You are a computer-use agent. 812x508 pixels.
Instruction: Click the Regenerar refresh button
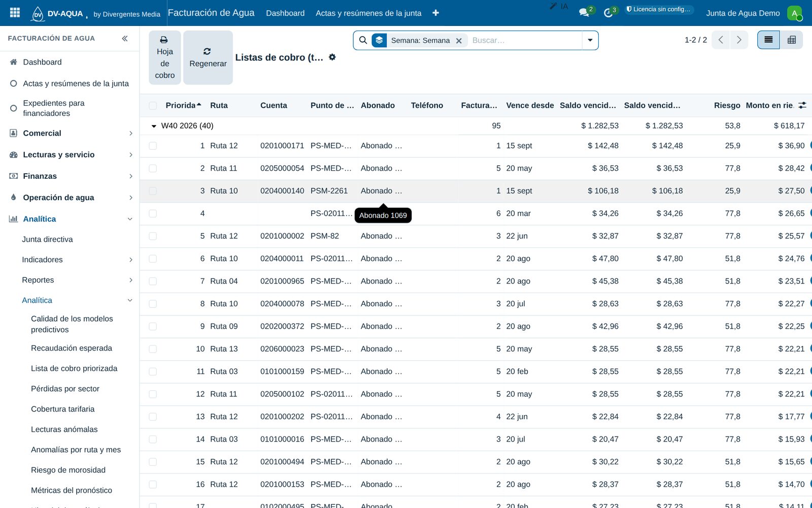[208, 57]
